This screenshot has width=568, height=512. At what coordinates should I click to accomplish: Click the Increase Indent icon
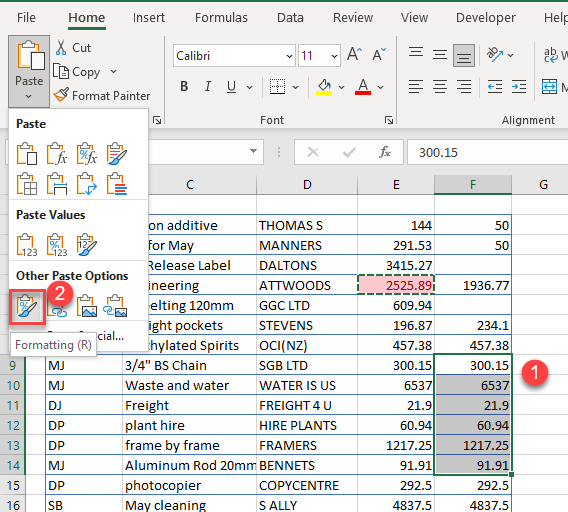coord(519,87)
